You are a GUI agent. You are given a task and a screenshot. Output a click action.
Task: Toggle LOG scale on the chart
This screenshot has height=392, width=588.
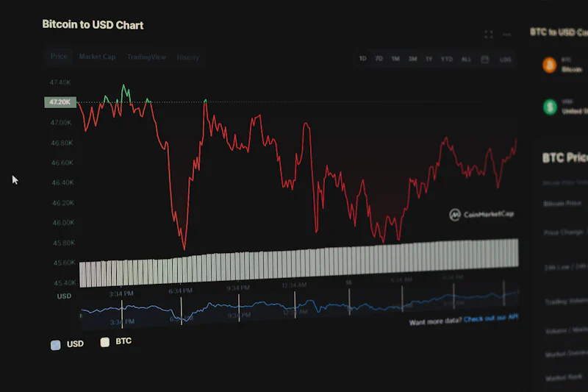point(506,59)
